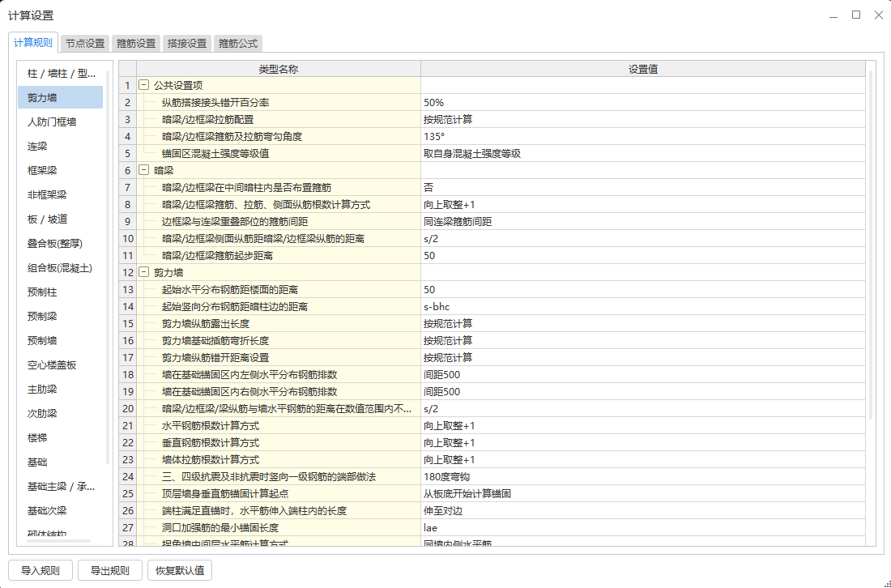Collapse the 剪力墙 settings group
The height and width of the screenshot is (588, 891).
[x=143, y=272]
